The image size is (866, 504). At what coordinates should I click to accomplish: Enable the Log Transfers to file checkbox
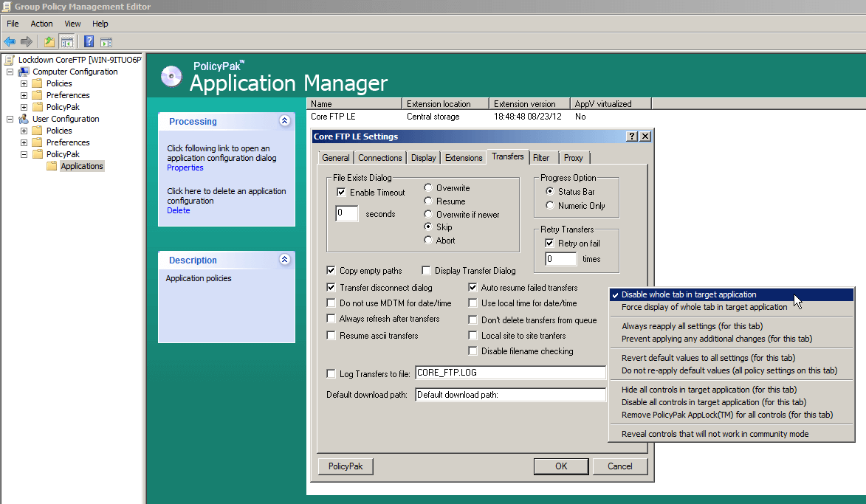pyautogui.click(x=331, y=373)
